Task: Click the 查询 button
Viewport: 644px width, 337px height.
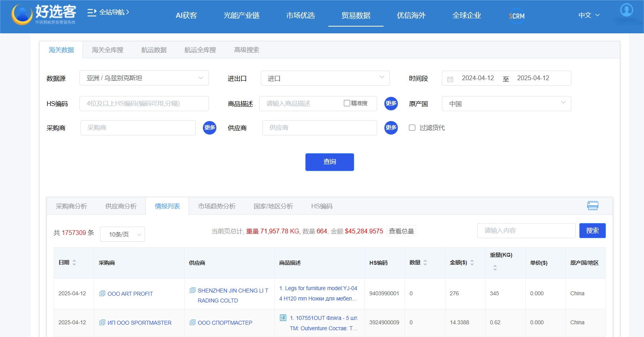Action: click(329, 162)
